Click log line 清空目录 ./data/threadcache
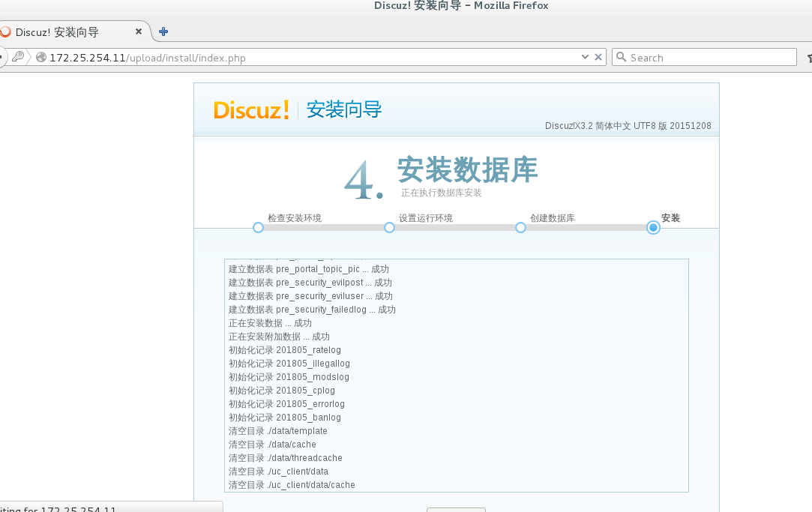 click(x=286, y=457)
